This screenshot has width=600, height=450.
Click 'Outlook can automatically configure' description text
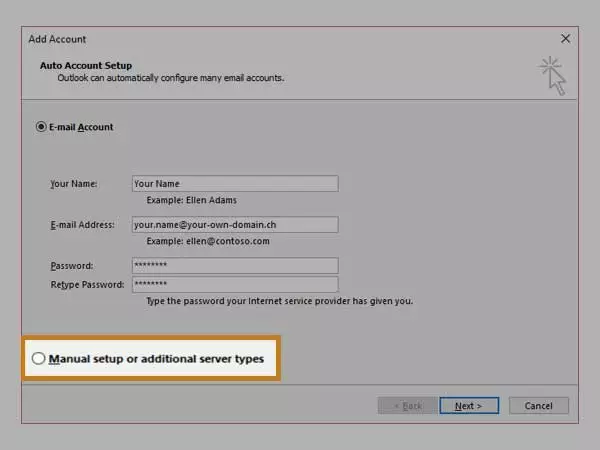click(171, 78)
